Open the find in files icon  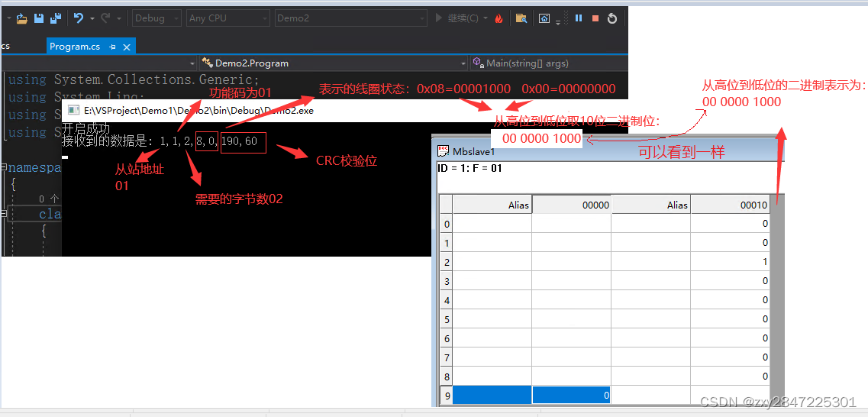click(521, 18)
